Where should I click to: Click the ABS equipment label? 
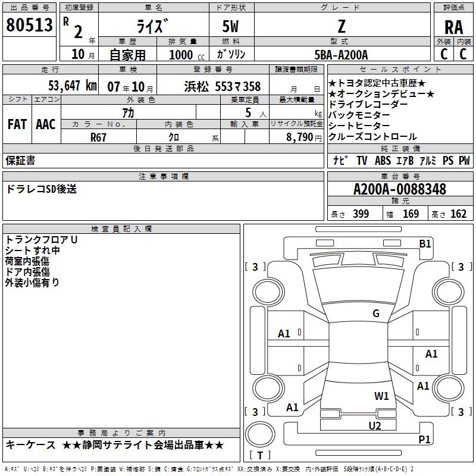click(x=383, y=161)
